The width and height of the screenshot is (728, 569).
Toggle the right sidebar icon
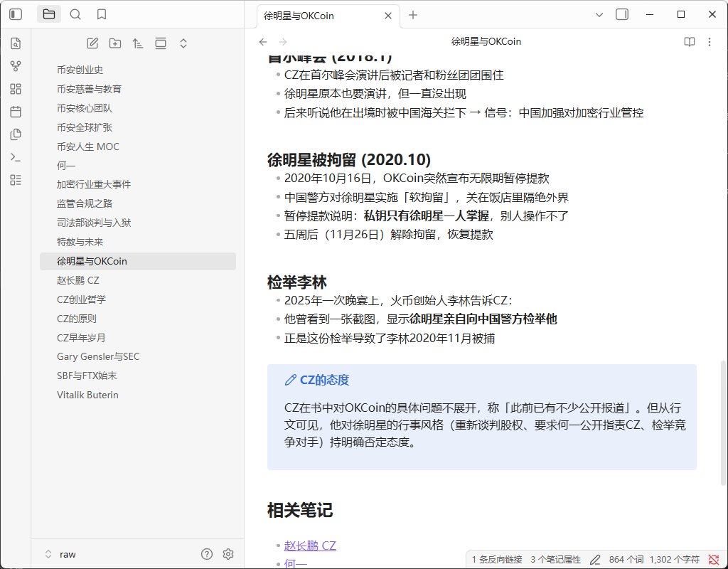click(622, 14)
